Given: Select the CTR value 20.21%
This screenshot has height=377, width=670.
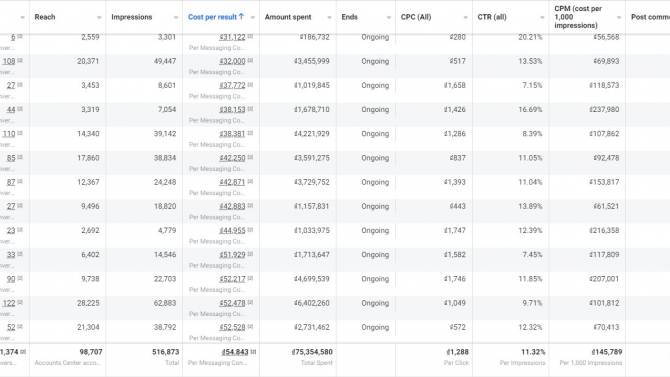Looking at the screenshot, I should coord(530,37).
